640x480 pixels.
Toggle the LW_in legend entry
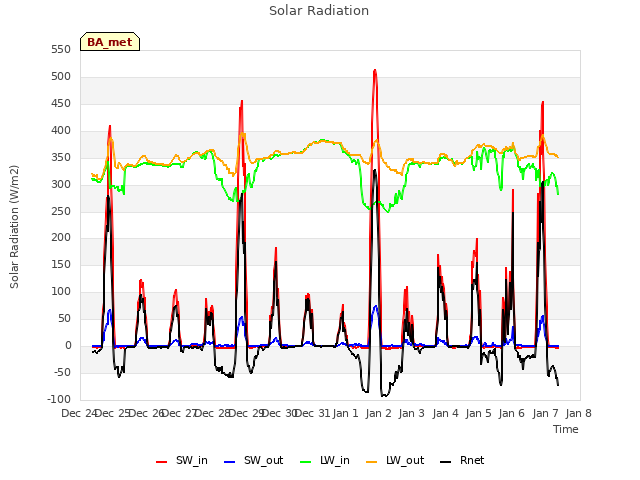click(x=325, y=460)
